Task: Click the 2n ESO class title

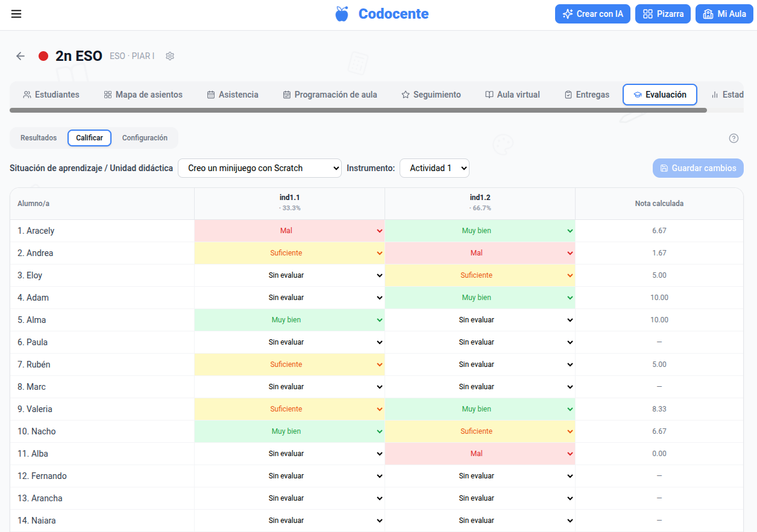Action: point(79,56)
